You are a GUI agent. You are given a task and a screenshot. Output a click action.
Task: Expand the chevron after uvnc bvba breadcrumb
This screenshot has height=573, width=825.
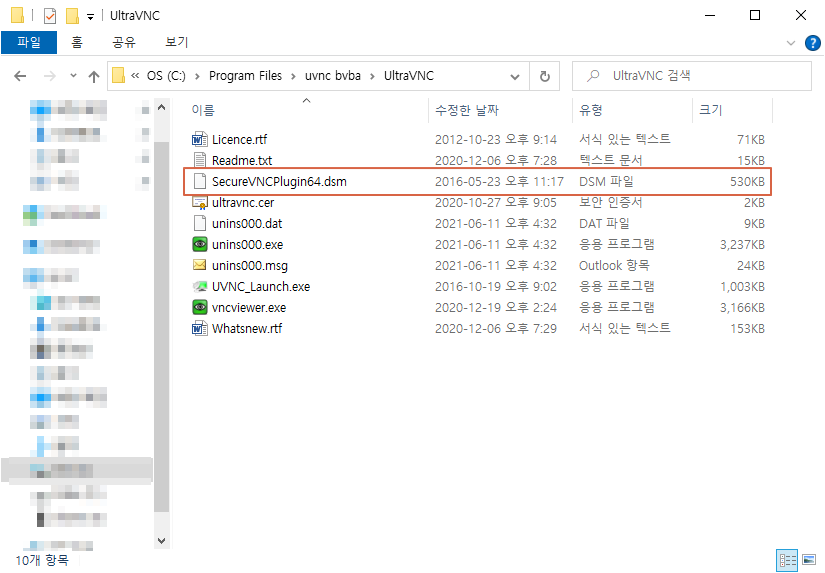(x=373, y=77)
